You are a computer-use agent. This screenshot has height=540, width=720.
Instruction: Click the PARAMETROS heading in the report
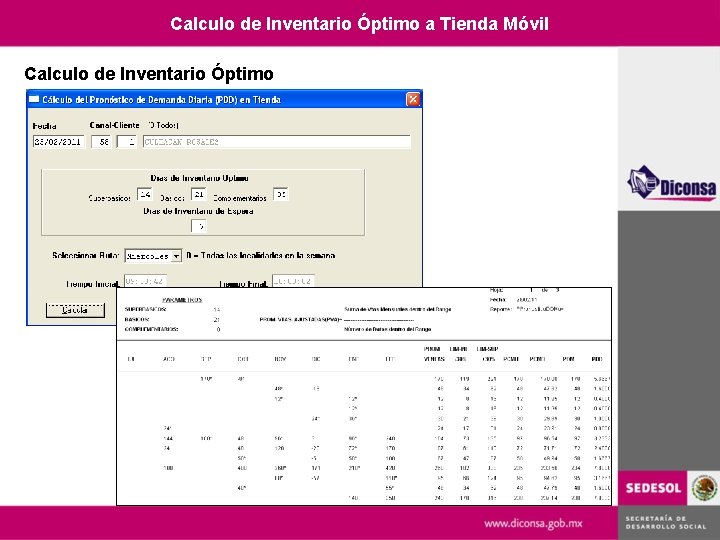click(182, 300)
